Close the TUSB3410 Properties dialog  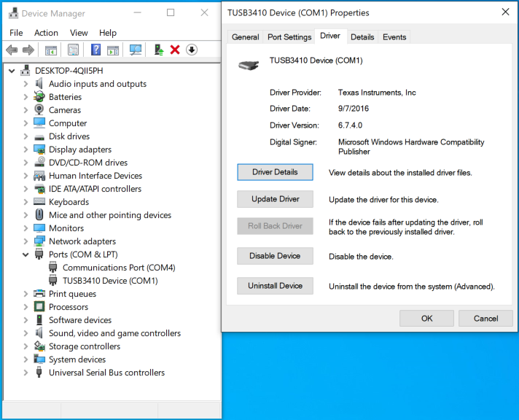[505, 12]
